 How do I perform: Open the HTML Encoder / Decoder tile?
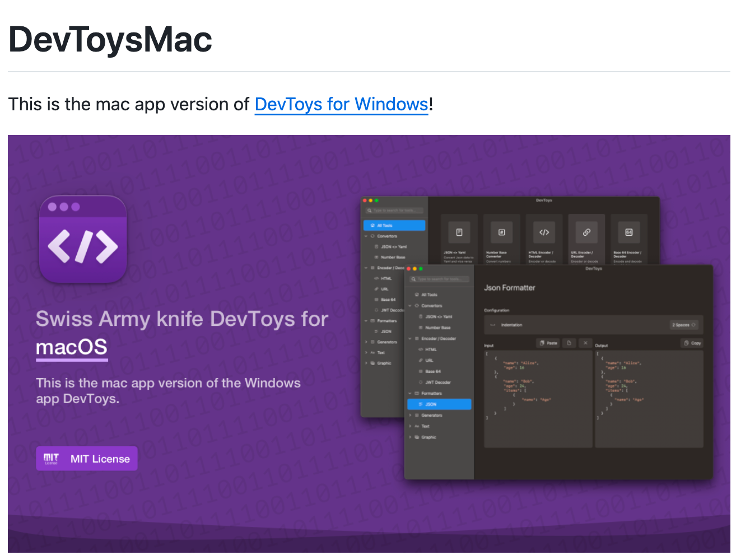[x=544, y=239]
